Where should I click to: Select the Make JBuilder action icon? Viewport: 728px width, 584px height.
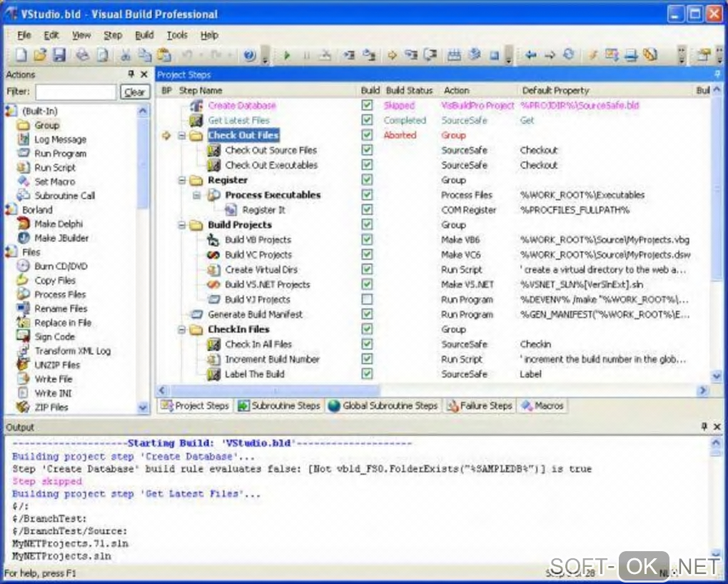[x=23, y=238]
